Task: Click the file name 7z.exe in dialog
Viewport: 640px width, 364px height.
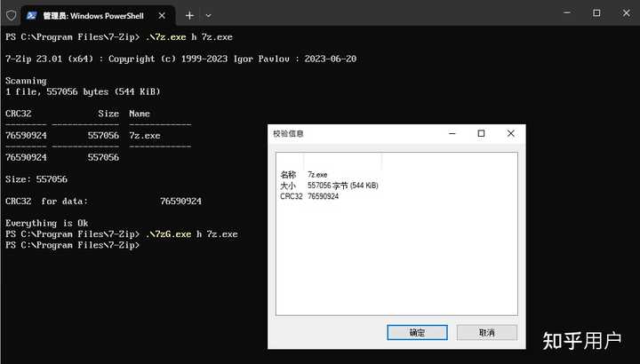Action: (x=317, y=175)
